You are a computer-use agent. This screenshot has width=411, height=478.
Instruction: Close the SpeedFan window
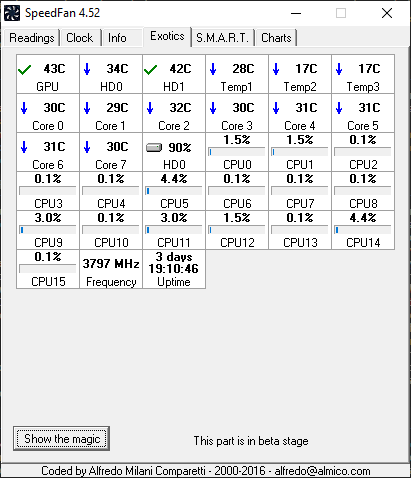click(x=387, y=13)
